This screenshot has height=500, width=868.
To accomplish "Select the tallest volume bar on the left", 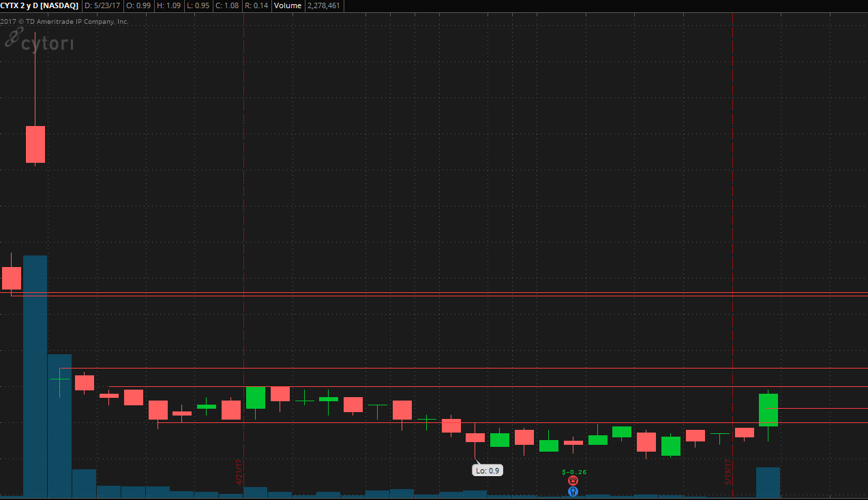I will pos(35,376).
